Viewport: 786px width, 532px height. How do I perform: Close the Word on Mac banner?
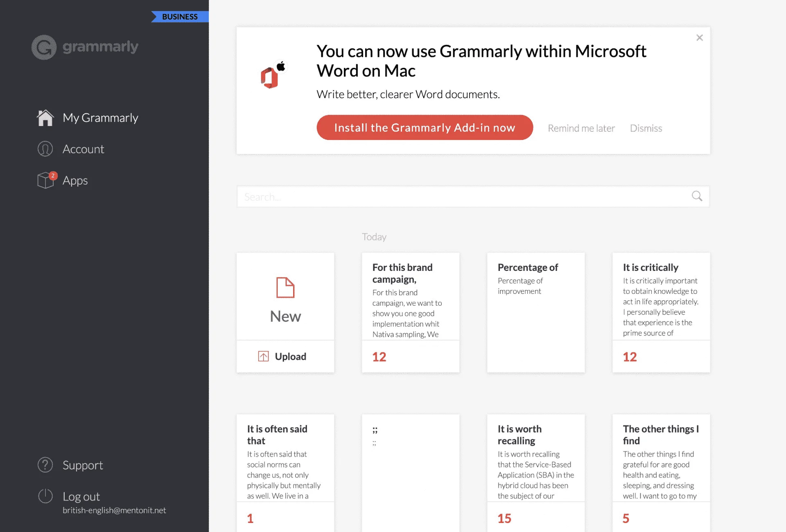[700, 38]
